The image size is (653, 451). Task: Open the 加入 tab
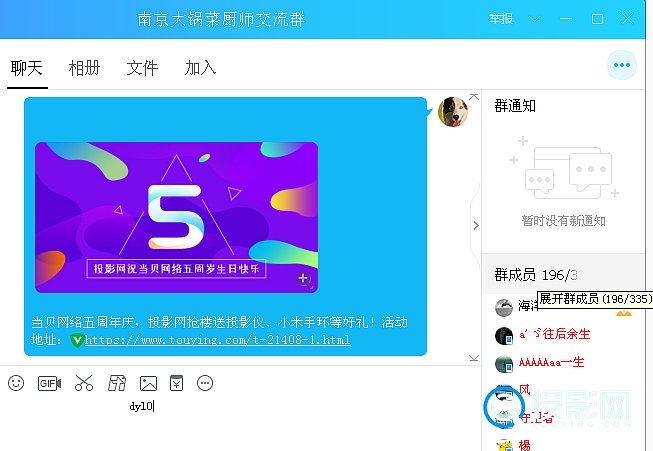pos(200,68)
